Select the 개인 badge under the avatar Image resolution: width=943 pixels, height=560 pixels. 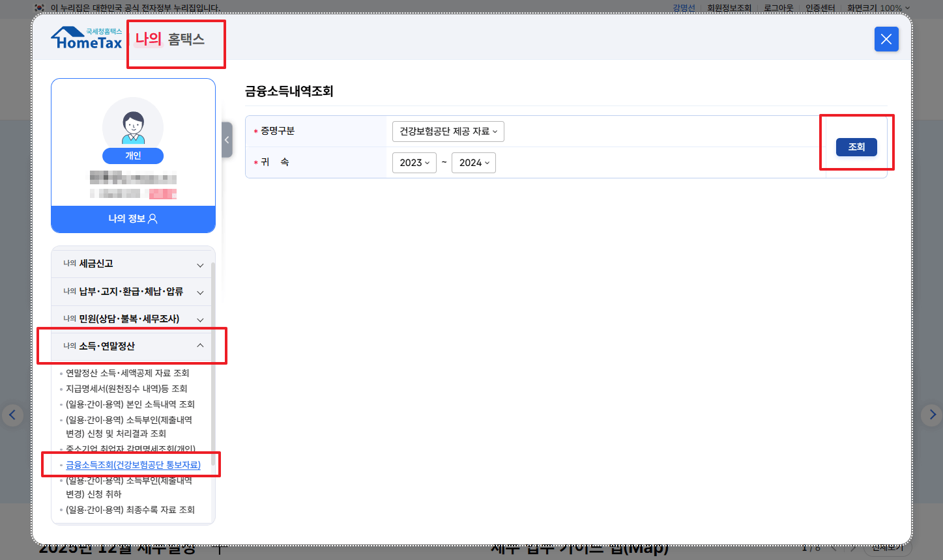click(x=133, y=156)
